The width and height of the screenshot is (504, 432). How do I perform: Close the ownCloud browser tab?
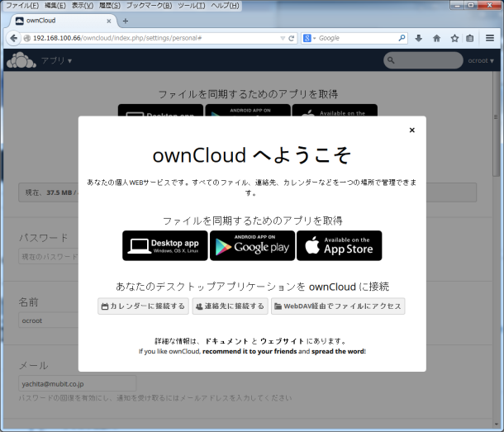click(108, 21)
